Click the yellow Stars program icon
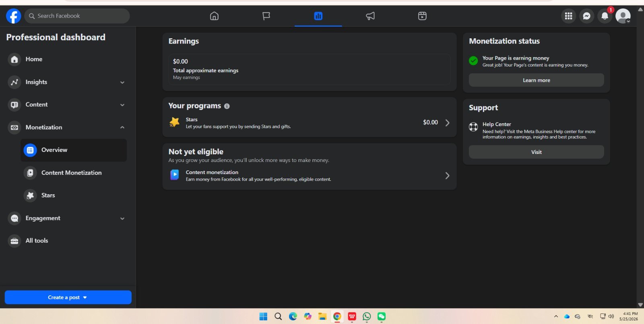This screenshot has width=644, height=324. pos(175,122)
